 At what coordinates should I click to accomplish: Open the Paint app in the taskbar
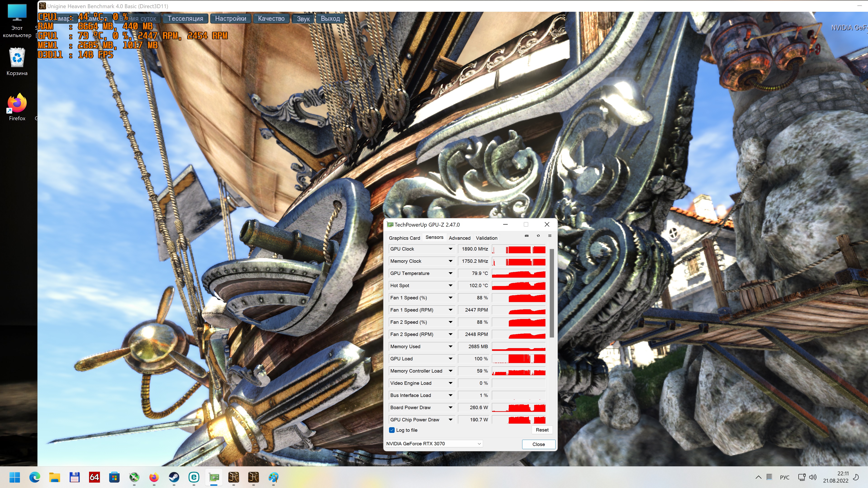click(x=273, y=477)
